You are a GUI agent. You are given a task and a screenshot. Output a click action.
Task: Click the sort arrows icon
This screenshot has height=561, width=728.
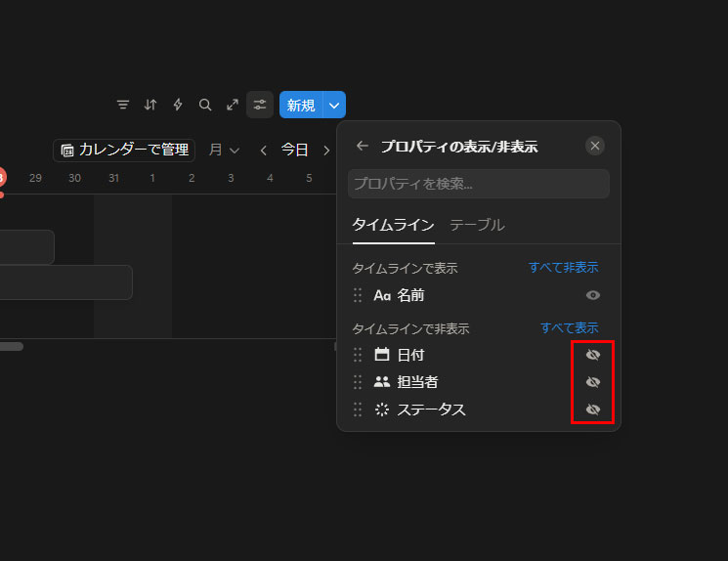point(150,105)
